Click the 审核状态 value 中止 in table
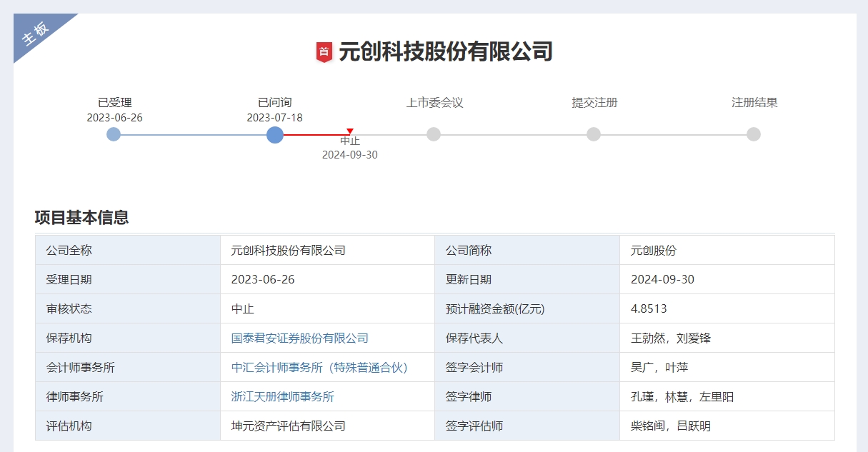The width and height of the screenshot is (868, 452). (x=327, y=309)
